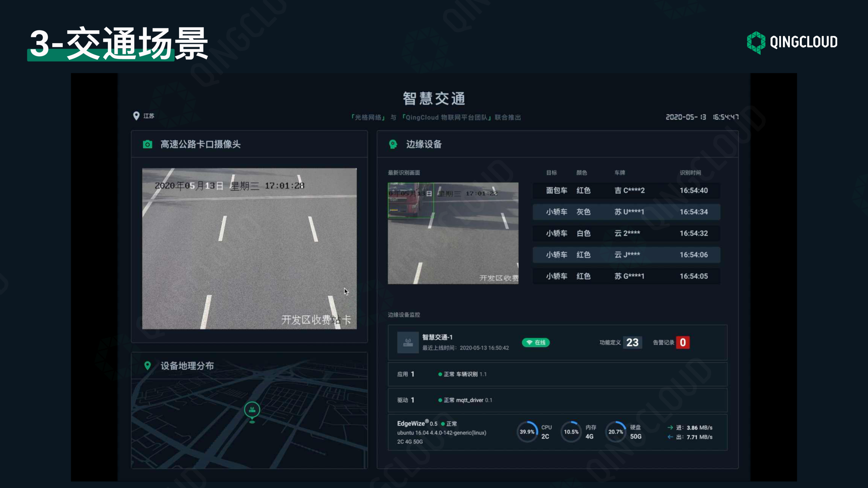Click the 16:54:40 recognition time
Viewport: 868px width, 488px height.
tap(694, 190)
